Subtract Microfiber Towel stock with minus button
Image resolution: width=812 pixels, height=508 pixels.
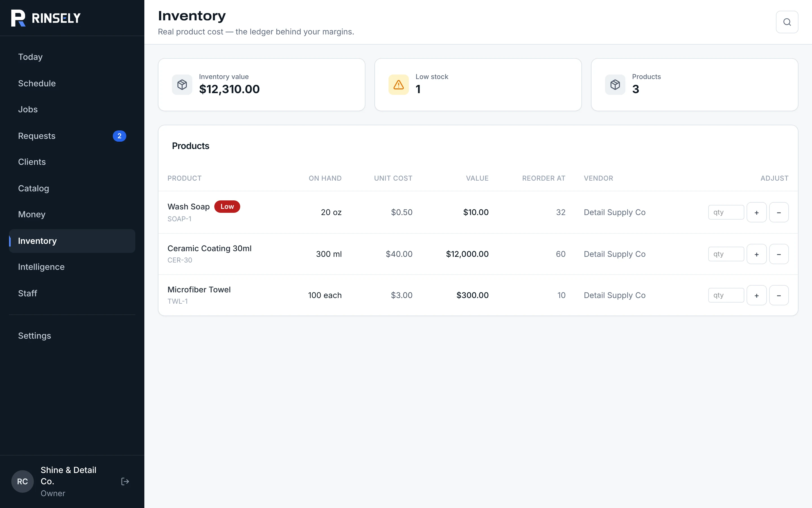point(779,295)
